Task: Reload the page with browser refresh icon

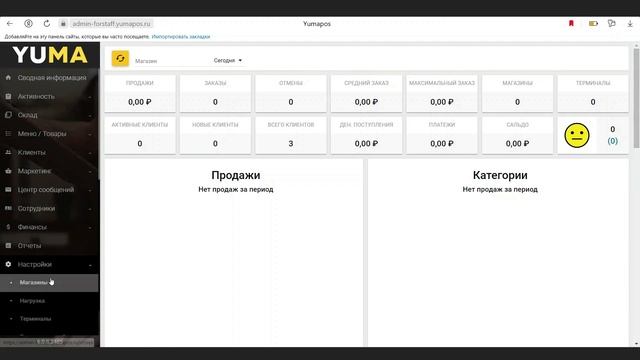Action: click(47, 24)
